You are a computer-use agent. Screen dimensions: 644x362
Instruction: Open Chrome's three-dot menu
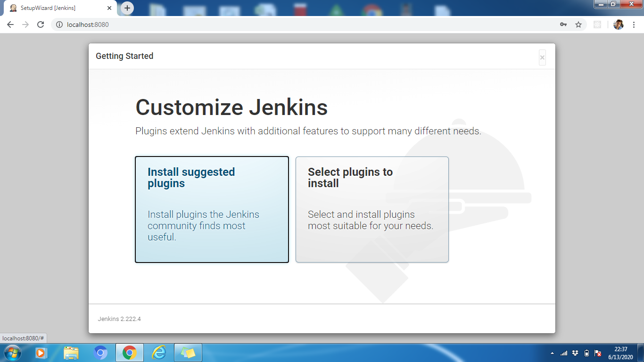pyautogui.click(x=633, y=25)
